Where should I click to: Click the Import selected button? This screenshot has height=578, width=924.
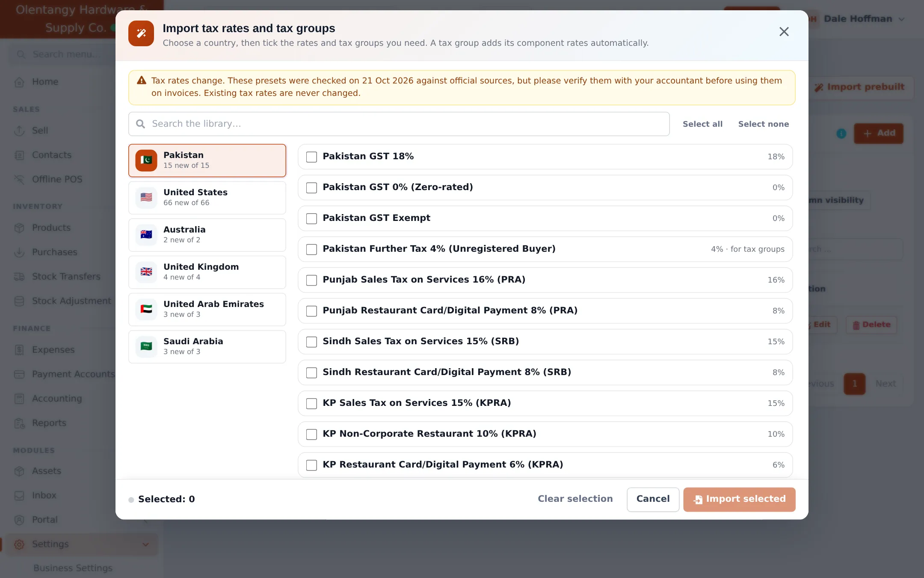coord(739,499)
